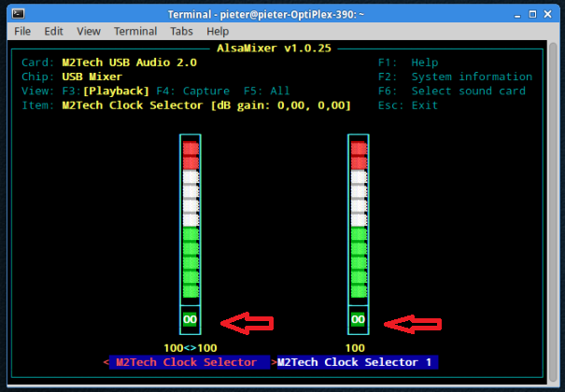This screenshot has height=392, width=565.
Task: Click the M2Tech Clock Selector 1 volume bar
Action: point(359,219)
